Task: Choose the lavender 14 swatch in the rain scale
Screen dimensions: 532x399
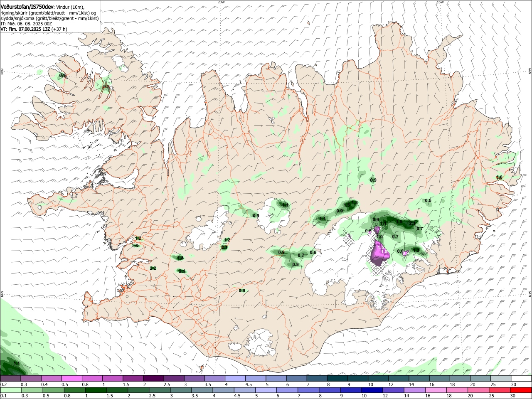Action: (x=414, y=390)
